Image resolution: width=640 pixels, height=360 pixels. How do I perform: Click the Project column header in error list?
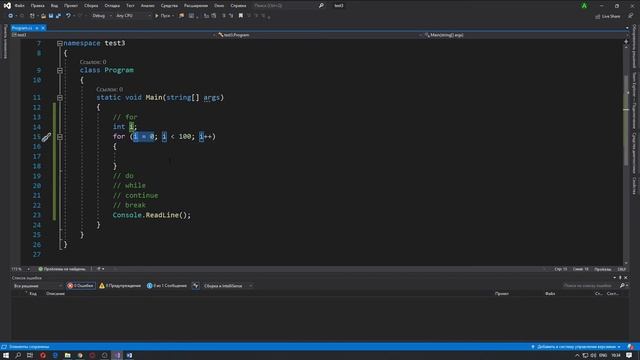coord(502,293)
